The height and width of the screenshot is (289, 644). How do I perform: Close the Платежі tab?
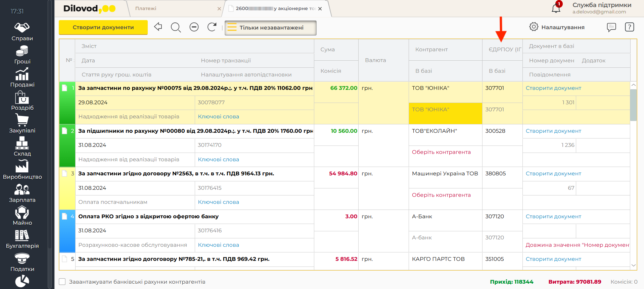[x=219, y=9]
